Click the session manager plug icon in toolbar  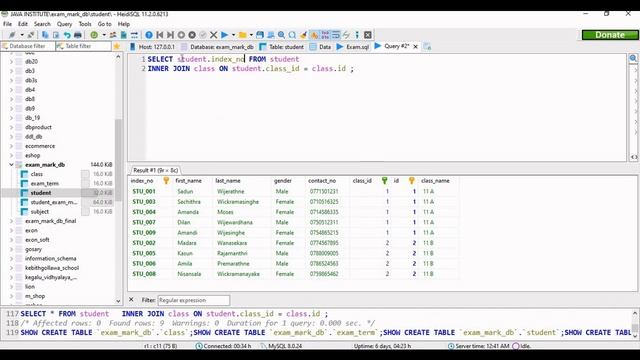pyautogui.click(x=12, y=35)
